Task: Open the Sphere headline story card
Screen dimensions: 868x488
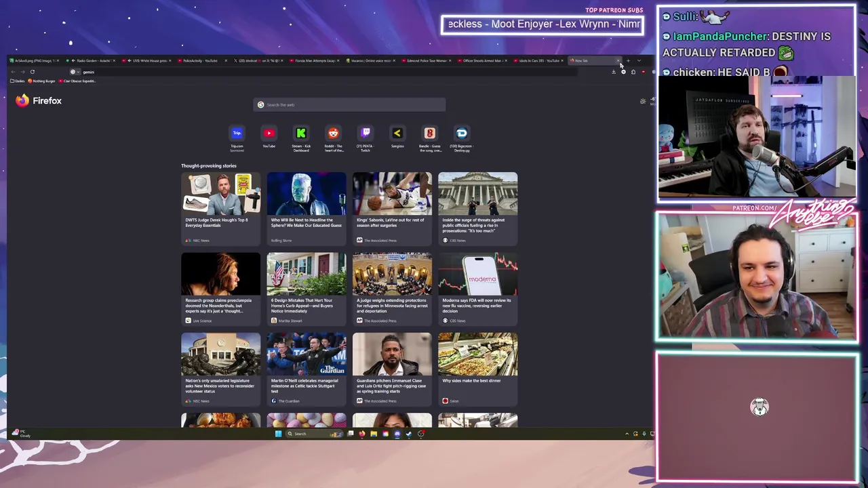Action: [306, 208]
